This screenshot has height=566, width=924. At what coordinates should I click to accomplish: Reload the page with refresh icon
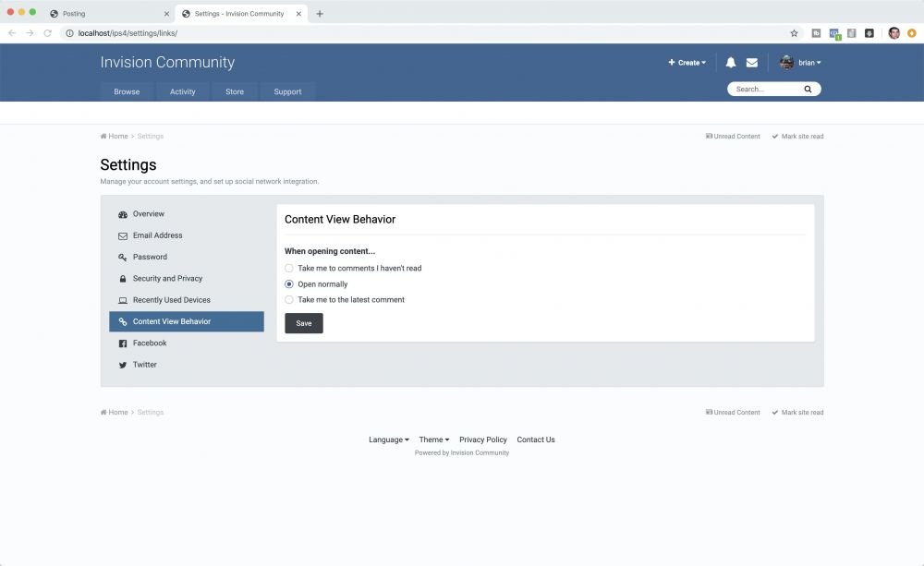[x=48, y=33]
